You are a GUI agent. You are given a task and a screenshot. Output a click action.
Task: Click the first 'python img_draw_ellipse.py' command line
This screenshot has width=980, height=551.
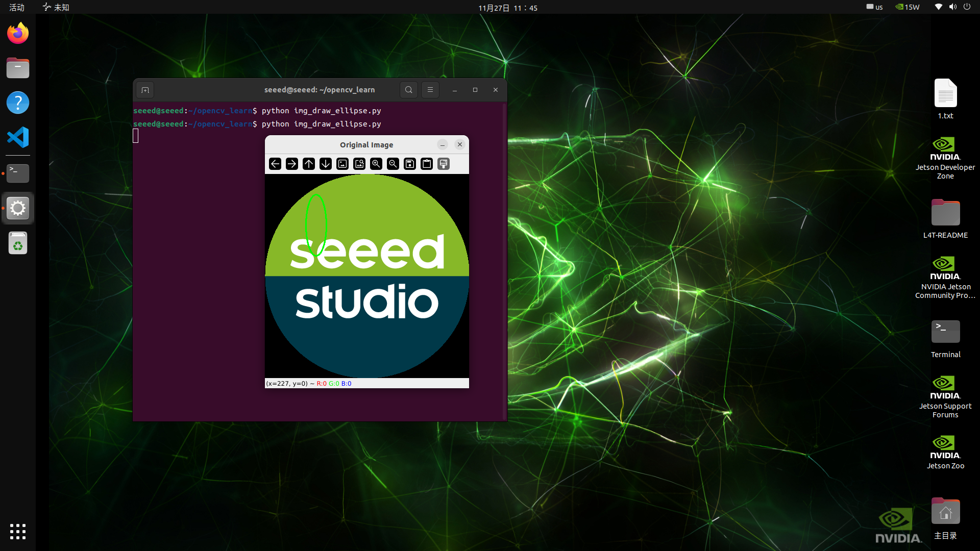click(x=322, y=111)
